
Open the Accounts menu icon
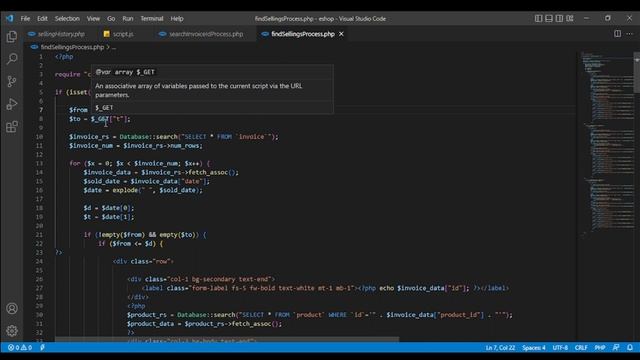[12, 309]
